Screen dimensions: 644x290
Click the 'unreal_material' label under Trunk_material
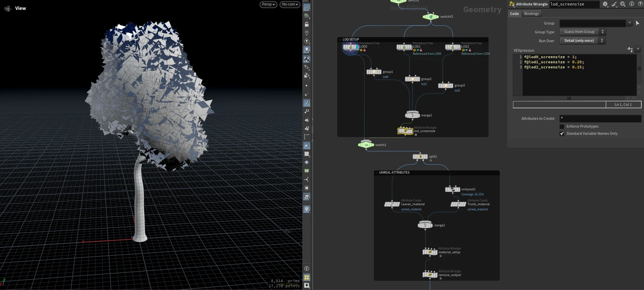pyautogui.click(x=477, y=209)
